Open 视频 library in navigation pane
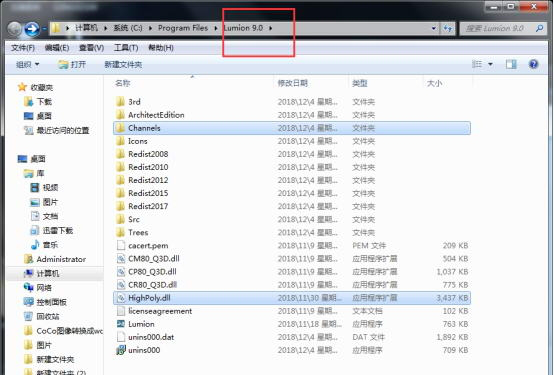Screen dimensions: 554x390 (50, 188)
